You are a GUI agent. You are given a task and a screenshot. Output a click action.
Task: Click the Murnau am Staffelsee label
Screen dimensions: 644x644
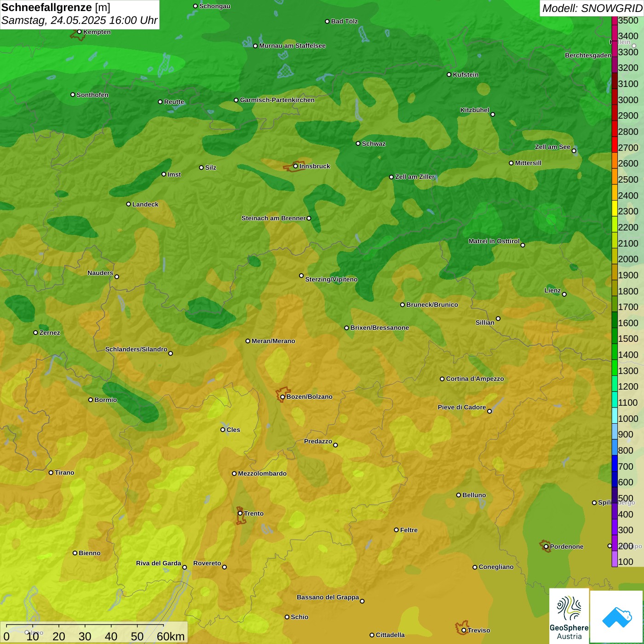293,46
